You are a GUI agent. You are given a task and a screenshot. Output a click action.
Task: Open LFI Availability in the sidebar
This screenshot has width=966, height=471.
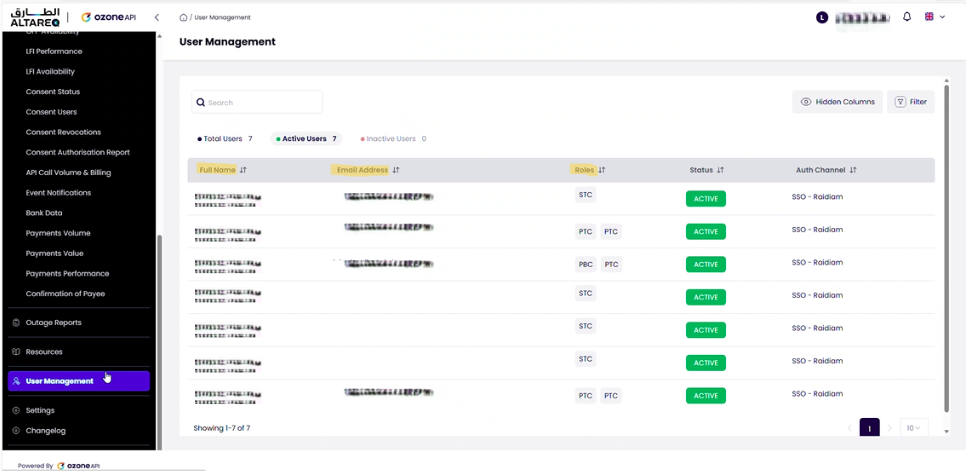[51, 71]
